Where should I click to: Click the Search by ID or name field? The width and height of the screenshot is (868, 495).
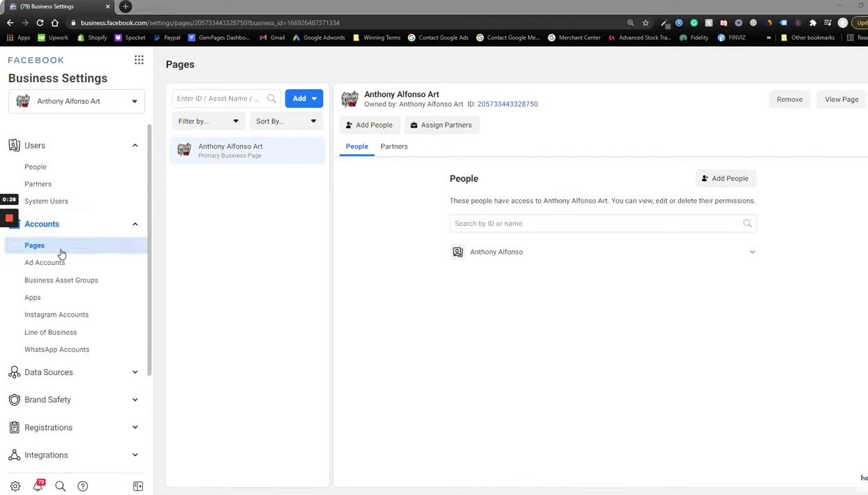click(x=603, y=224)
